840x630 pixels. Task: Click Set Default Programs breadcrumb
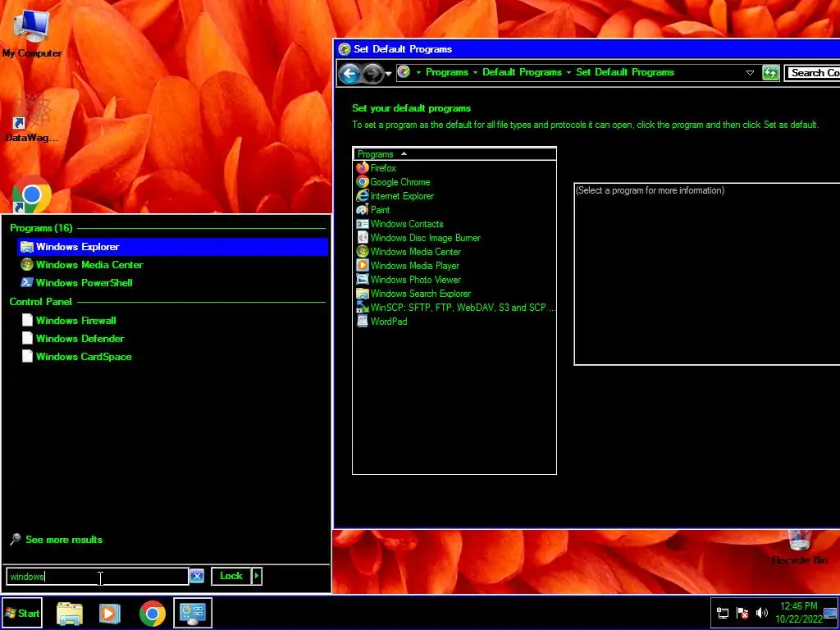[x=624, y=72]
